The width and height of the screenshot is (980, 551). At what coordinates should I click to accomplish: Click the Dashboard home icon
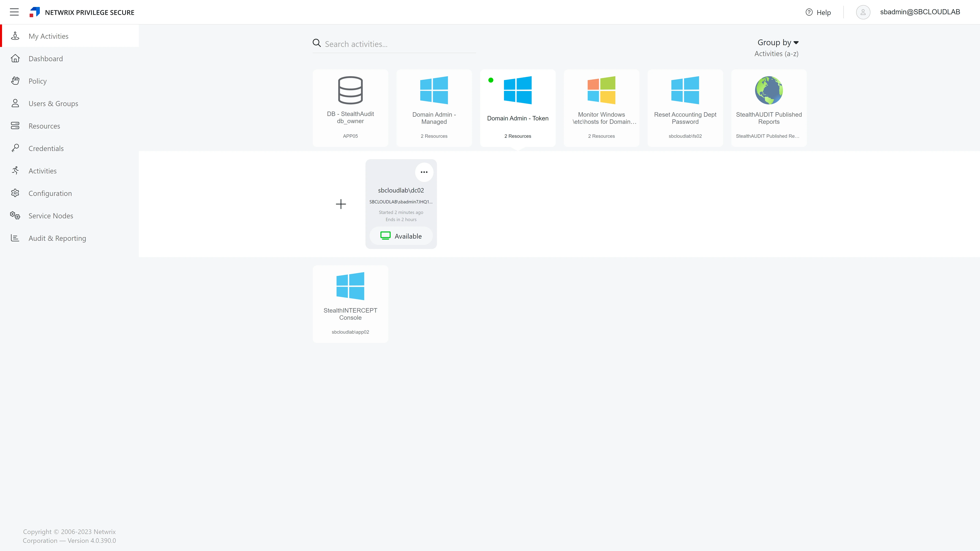pyautogui.click(x=15, y=59)
